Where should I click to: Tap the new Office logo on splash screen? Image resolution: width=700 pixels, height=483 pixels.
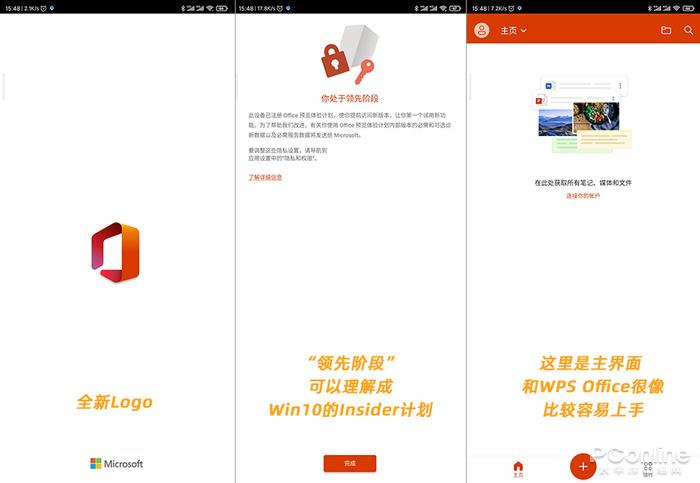[x=116, y=252]
